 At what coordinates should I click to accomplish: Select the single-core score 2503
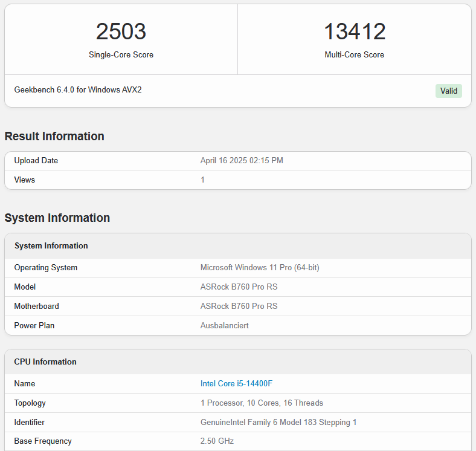click(121, 31)
